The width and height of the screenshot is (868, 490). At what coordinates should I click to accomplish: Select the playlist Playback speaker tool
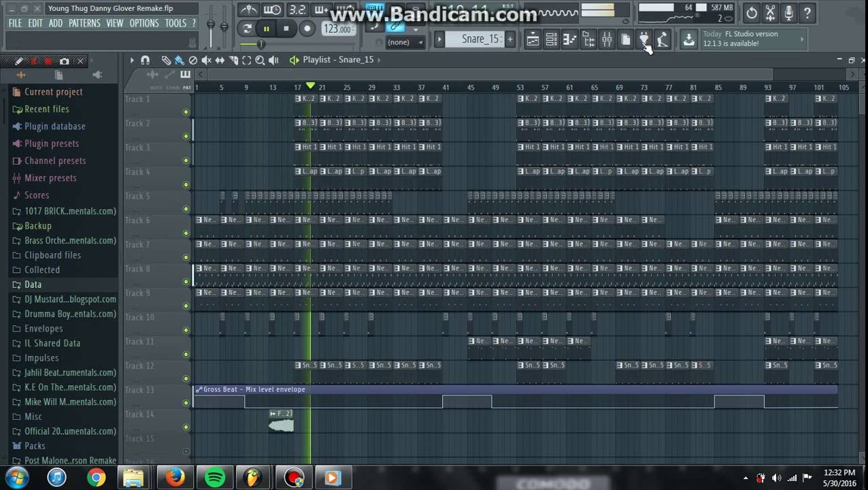click(273, 60)
